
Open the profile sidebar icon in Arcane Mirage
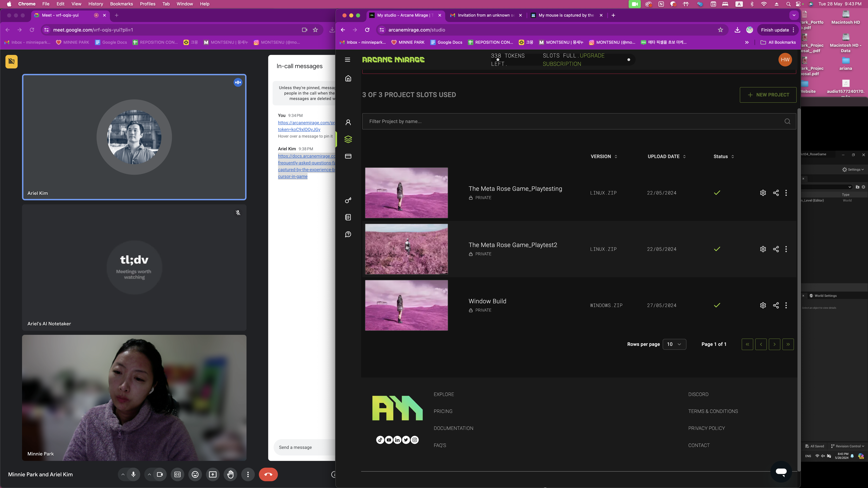pyautogui.click(x=348, y=122)
